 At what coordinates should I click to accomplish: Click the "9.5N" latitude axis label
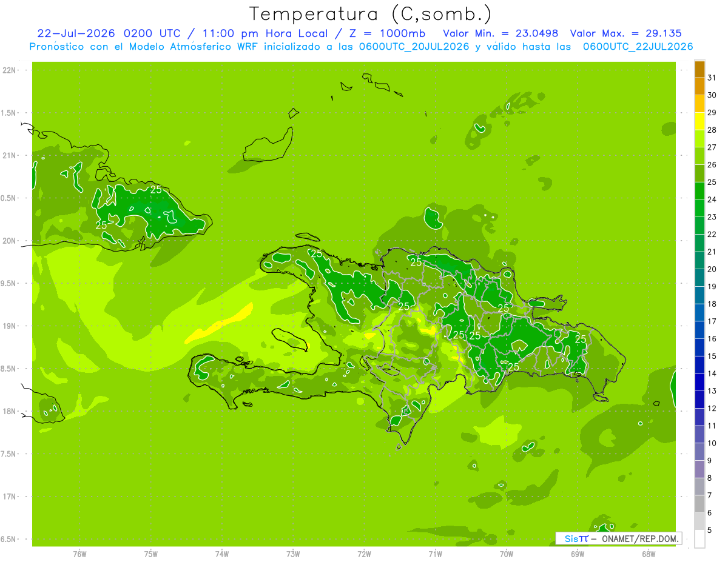(x=9, y=284)
